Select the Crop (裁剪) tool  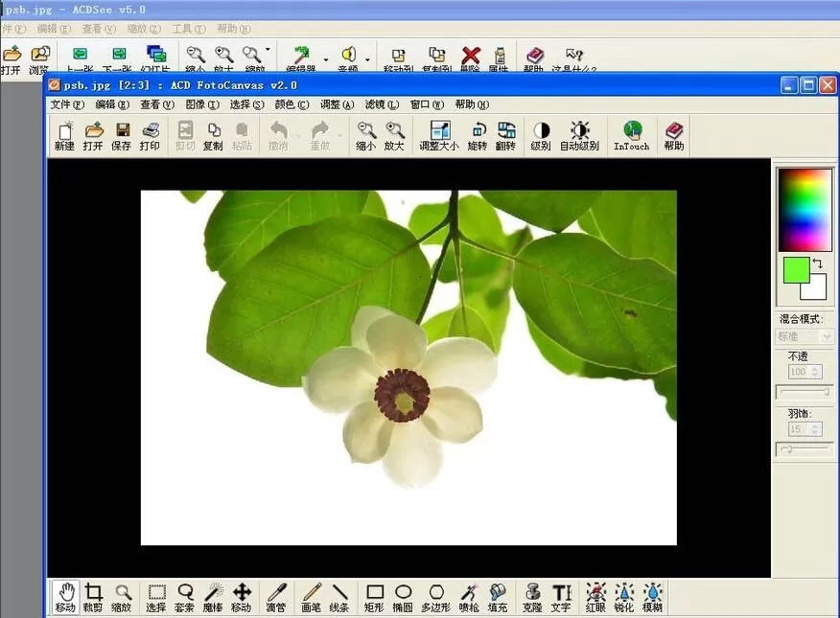tap(93, 598)
